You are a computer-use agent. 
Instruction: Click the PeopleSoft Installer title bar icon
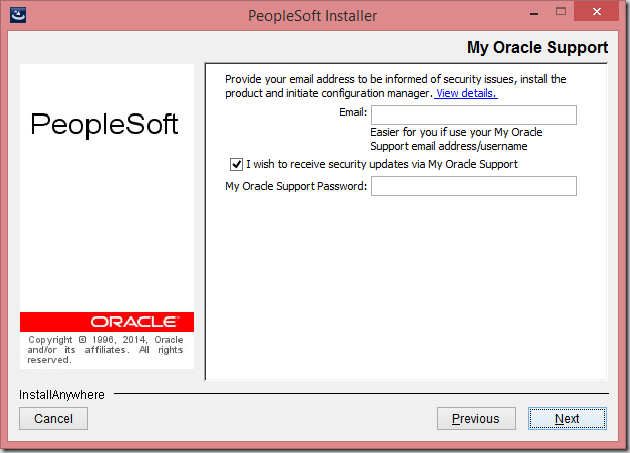tap(18, 15)
